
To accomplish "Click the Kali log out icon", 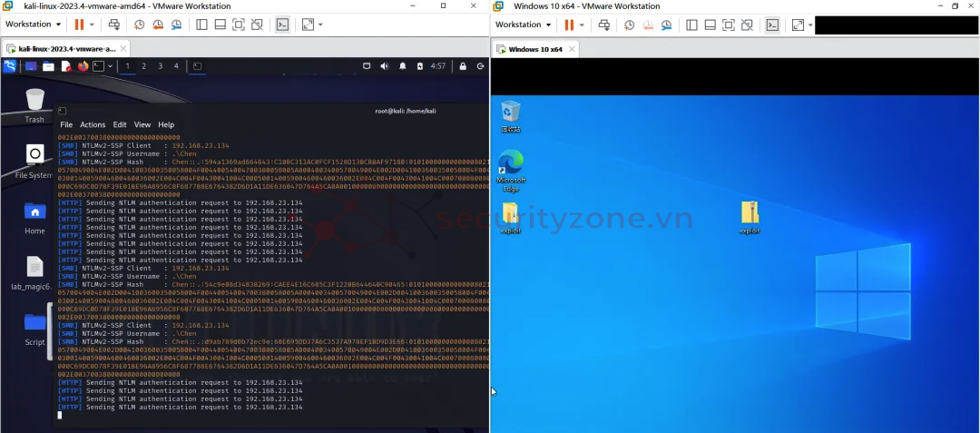I will coord(481,66).
